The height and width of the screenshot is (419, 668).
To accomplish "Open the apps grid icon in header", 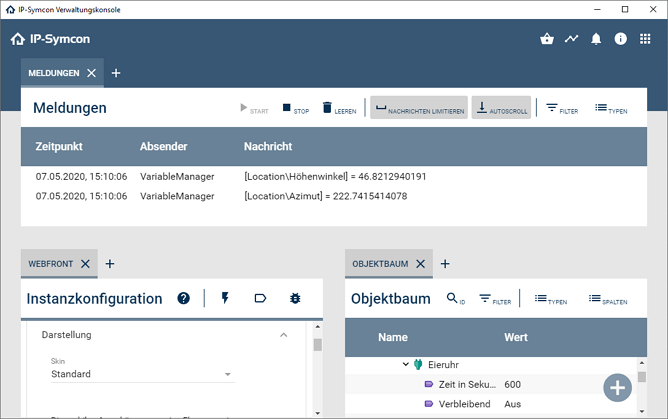I will point(645,40).
